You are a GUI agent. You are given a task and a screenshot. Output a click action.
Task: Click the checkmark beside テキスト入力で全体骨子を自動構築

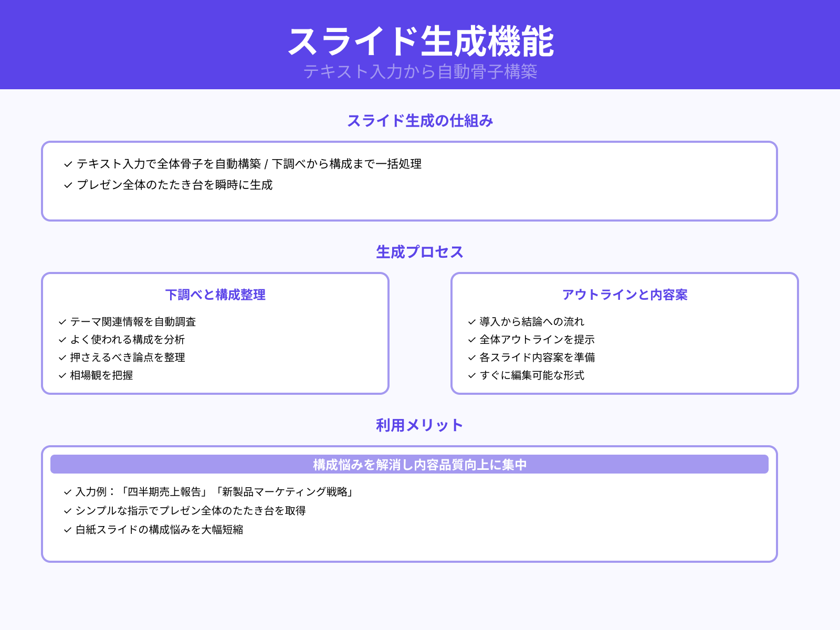[67, 164]
